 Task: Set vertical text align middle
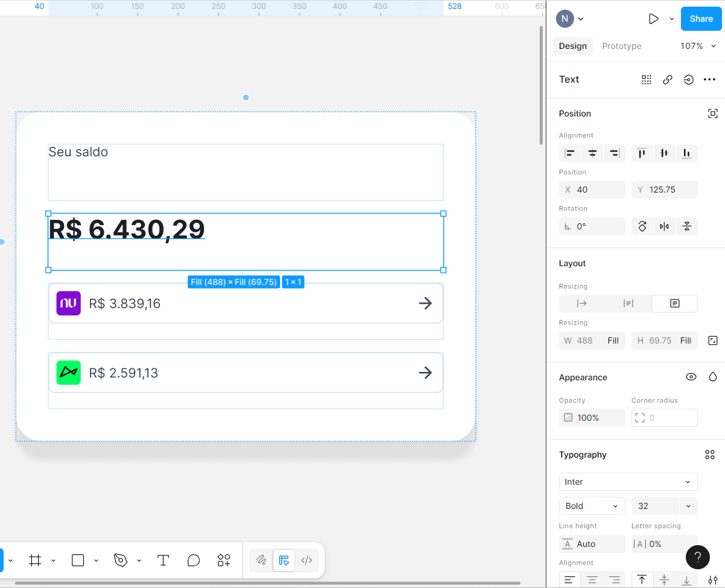[664, 580]
